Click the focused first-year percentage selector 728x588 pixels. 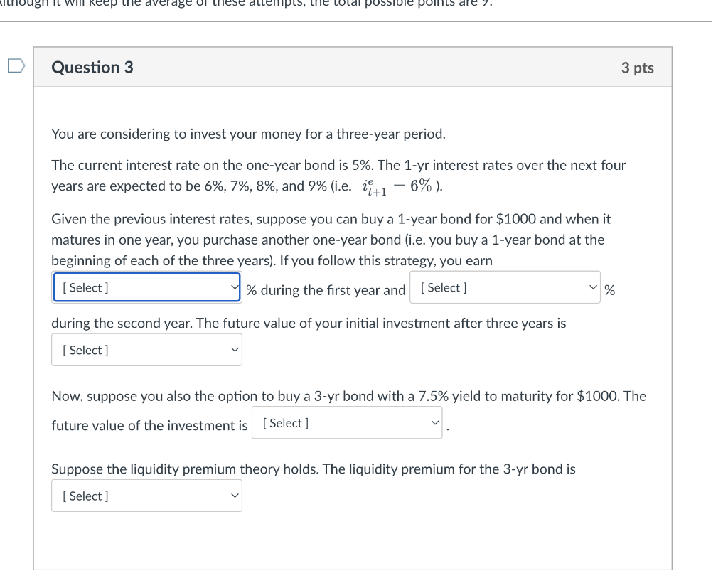pyautogui.click(x=146, y=287)
